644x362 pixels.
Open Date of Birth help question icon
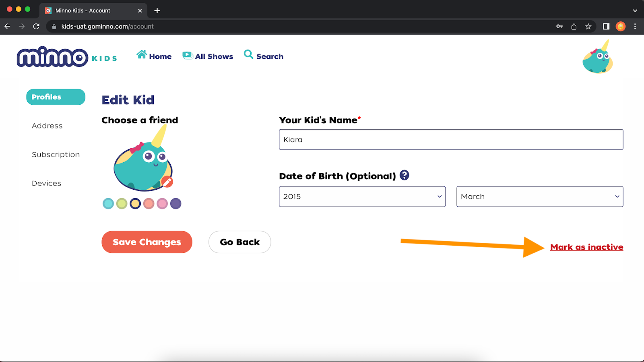coord(404,175)
